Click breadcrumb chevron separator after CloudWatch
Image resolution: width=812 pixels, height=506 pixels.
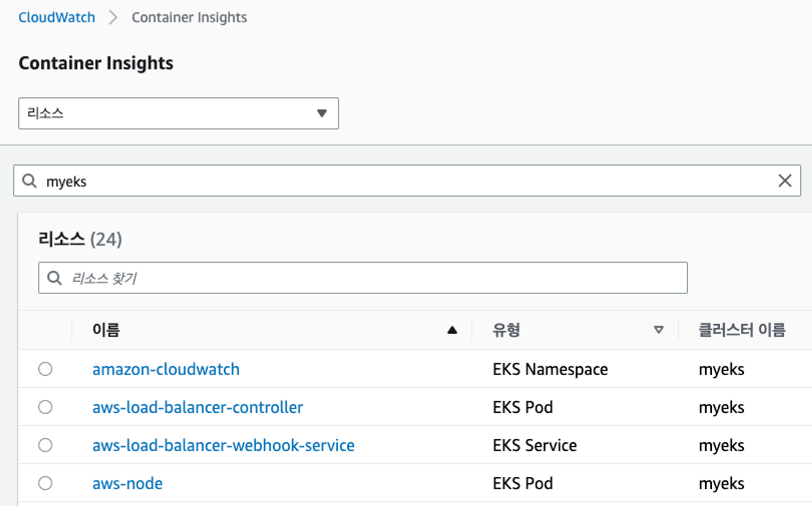pos(113,17)
